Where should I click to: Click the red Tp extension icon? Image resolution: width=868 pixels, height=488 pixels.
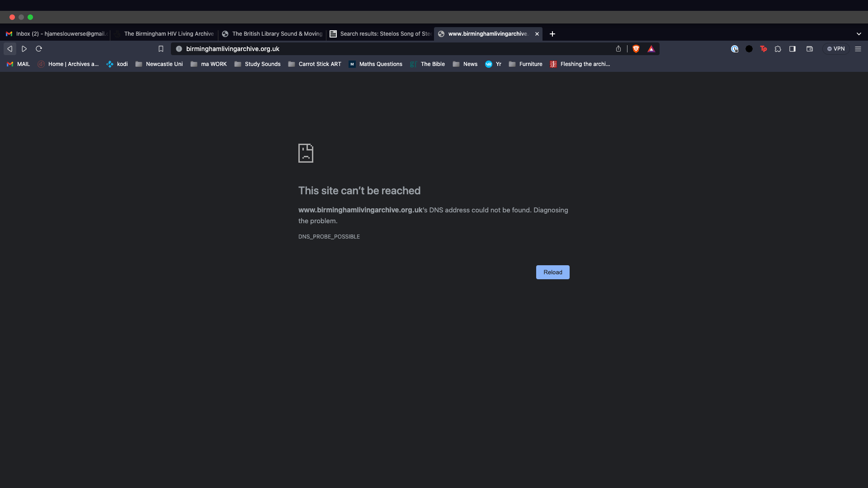tap(763, 49)
